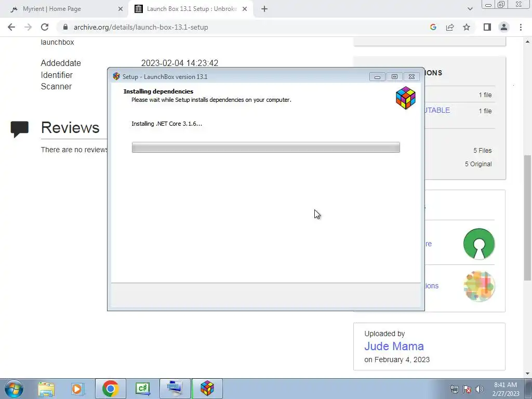Click the green open-source collection logo

pyautogui.click(x=478, y=244)
